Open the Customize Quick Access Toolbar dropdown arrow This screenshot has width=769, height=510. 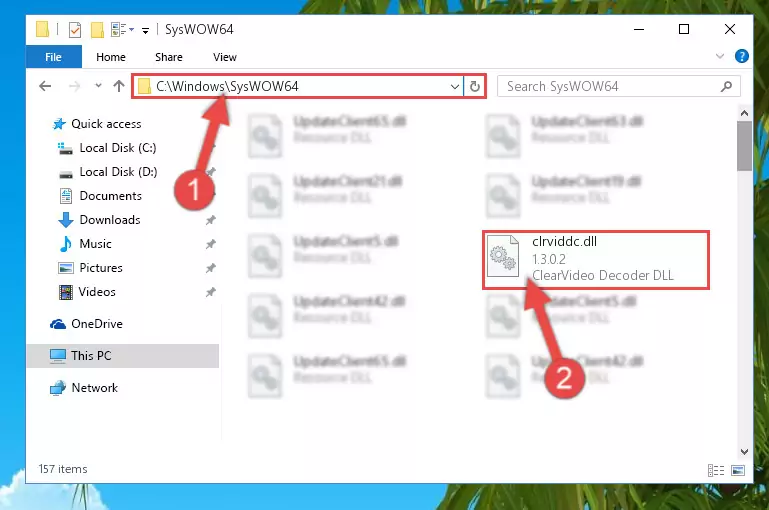tap(145, 30)
